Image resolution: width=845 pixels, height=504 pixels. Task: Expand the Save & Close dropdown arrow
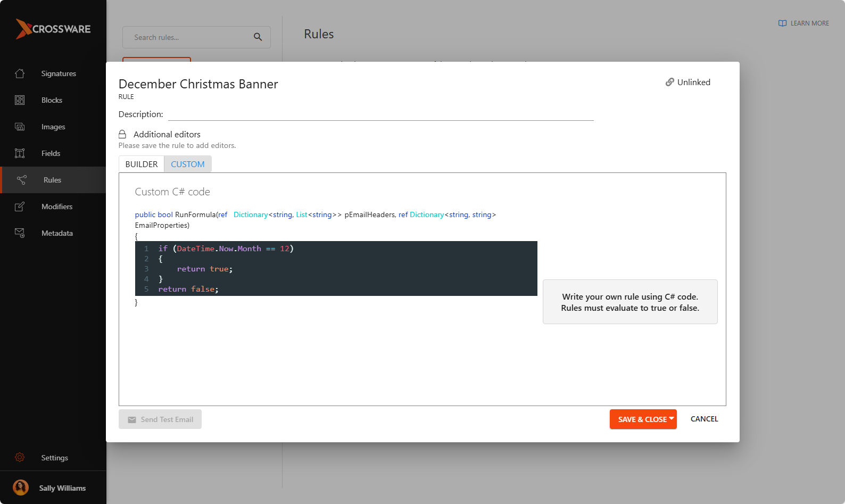pyautogui.click(x=672, y=419)
